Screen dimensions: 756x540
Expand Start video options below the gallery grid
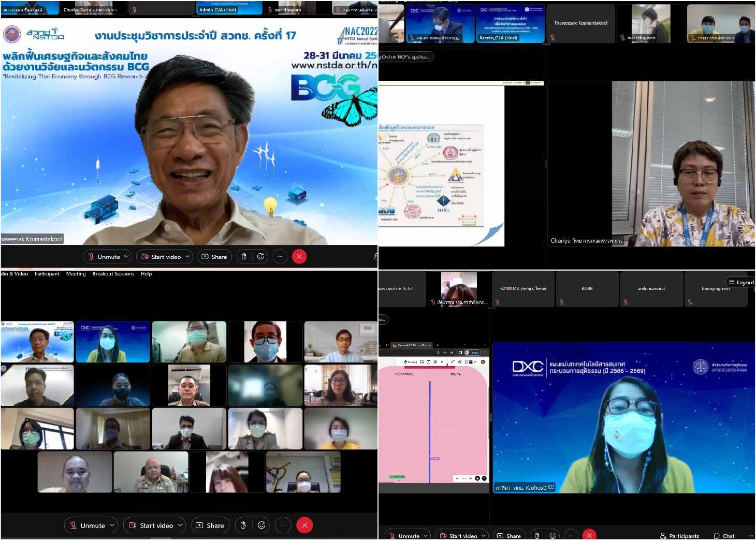point(180,525)
